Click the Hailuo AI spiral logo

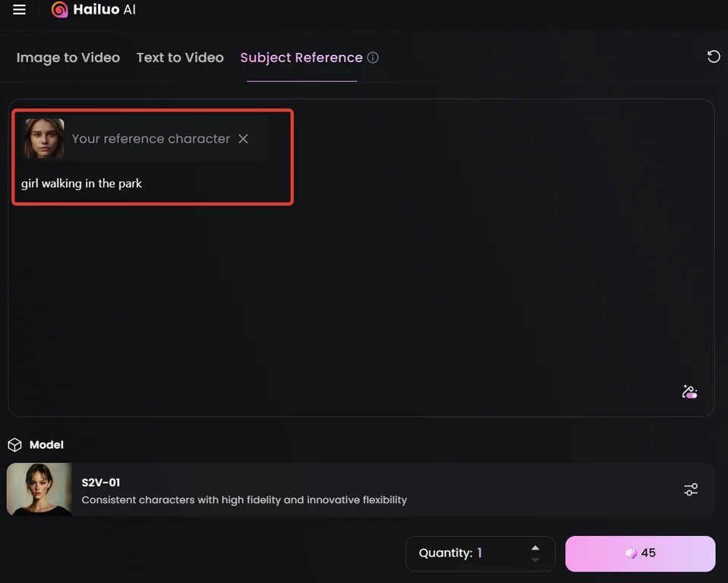point(59,10)
